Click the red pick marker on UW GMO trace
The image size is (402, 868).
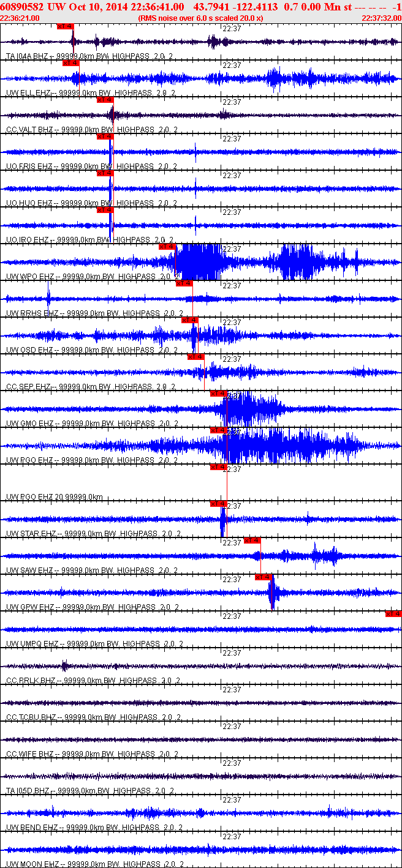tap(219, 394)
